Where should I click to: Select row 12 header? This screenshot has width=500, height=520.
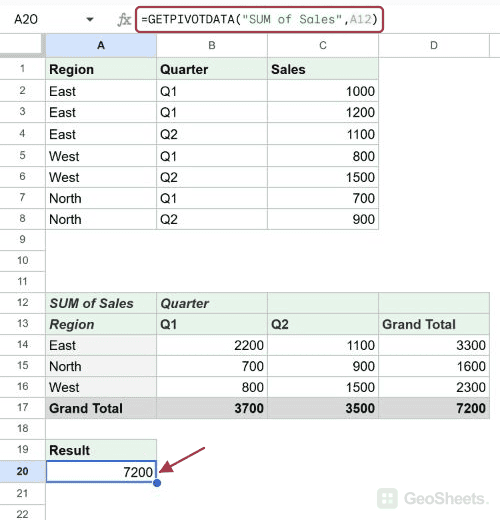[22, 303]
